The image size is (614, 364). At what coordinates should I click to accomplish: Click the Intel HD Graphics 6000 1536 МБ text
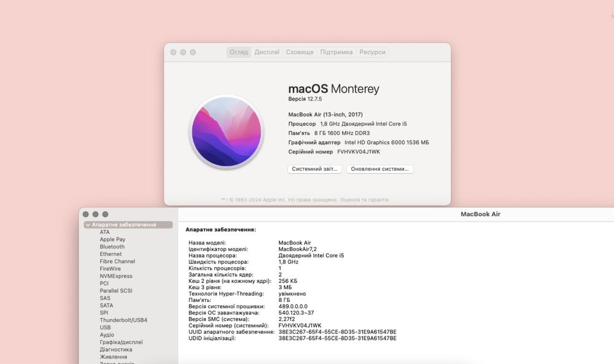point(386,142)
